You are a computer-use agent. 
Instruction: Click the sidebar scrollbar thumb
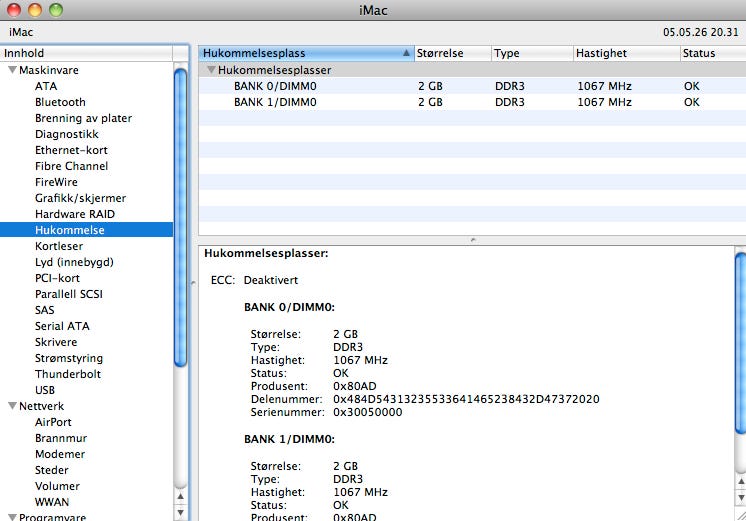(x=180, y=218)
